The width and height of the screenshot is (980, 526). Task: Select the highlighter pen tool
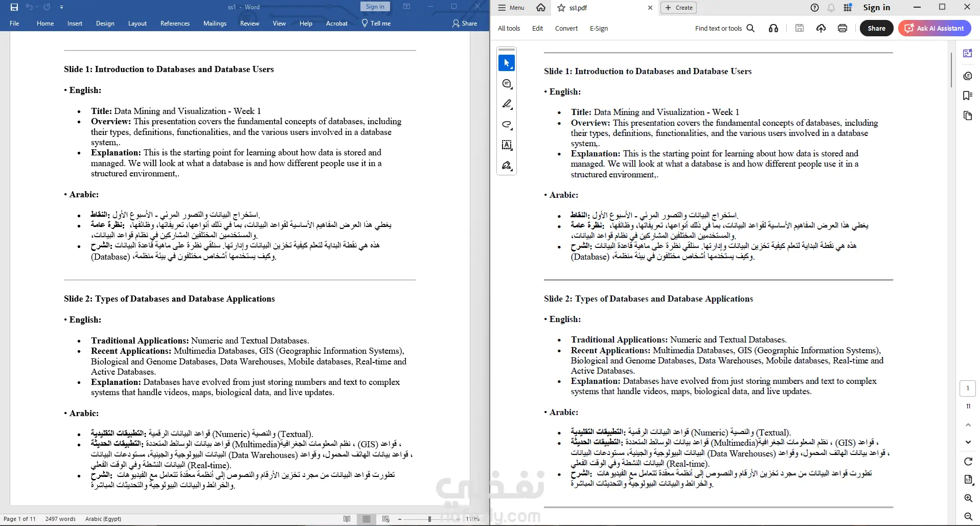point(507,104)
